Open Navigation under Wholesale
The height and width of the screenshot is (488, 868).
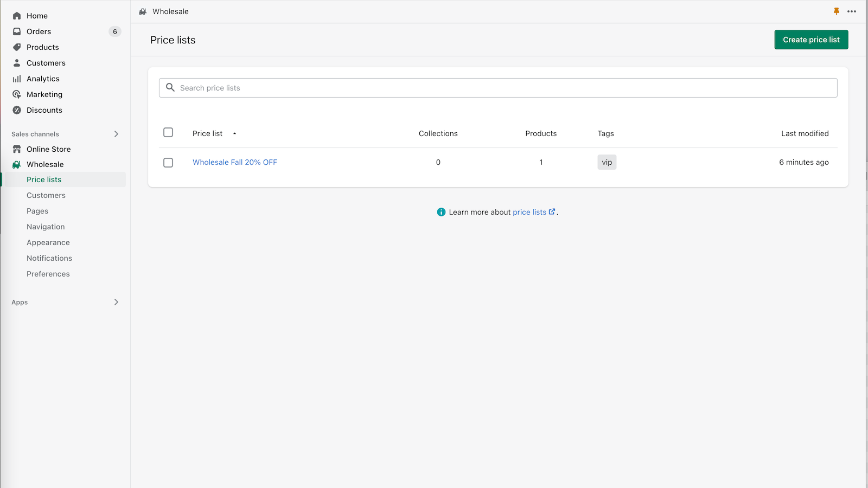46,227
